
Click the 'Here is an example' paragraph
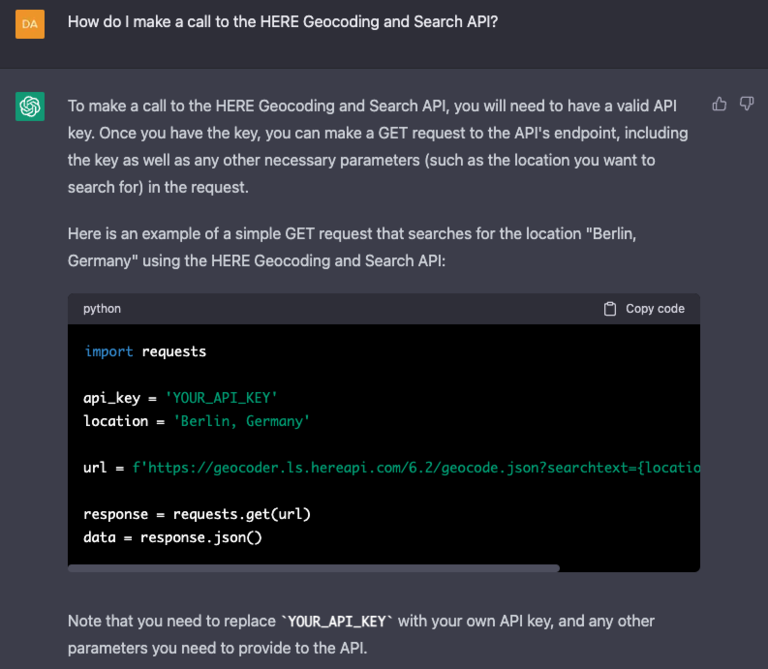352,247
